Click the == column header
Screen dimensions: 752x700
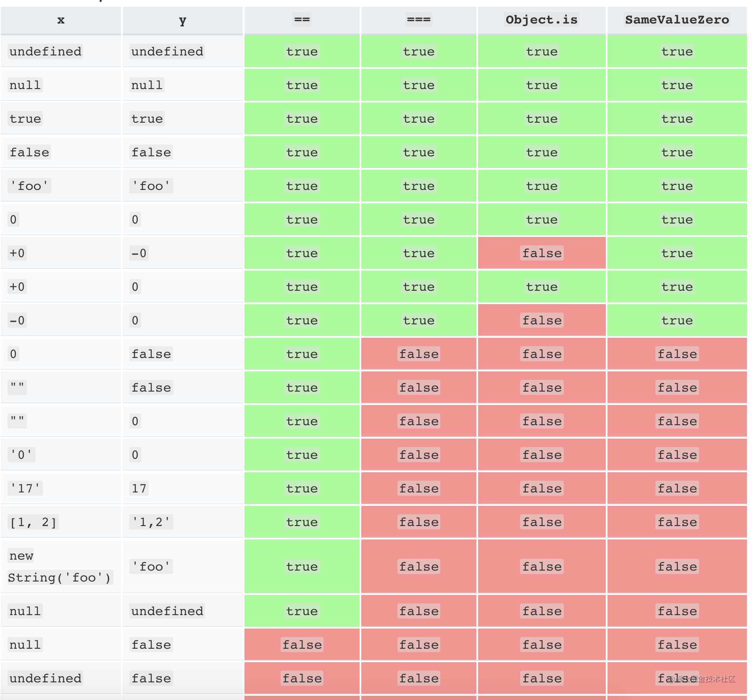pyautogui.click(x=302, y=20)
